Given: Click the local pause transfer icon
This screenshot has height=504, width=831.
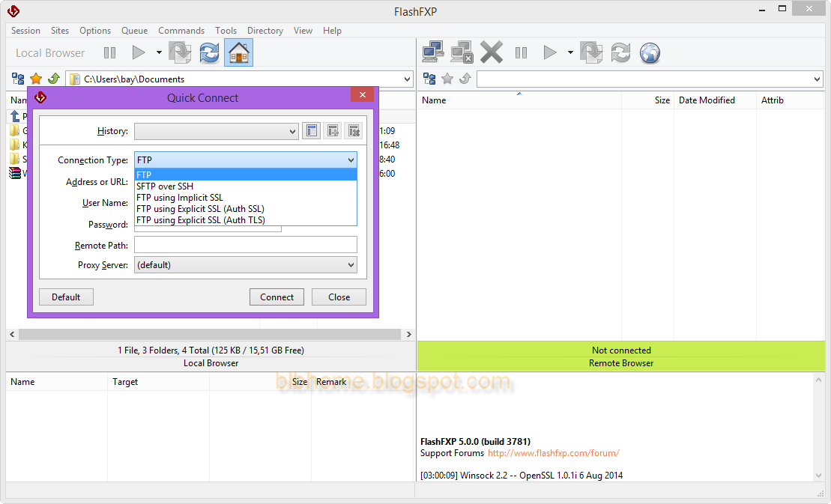Looking at the screenshot, I should click(x=109, y=53).
